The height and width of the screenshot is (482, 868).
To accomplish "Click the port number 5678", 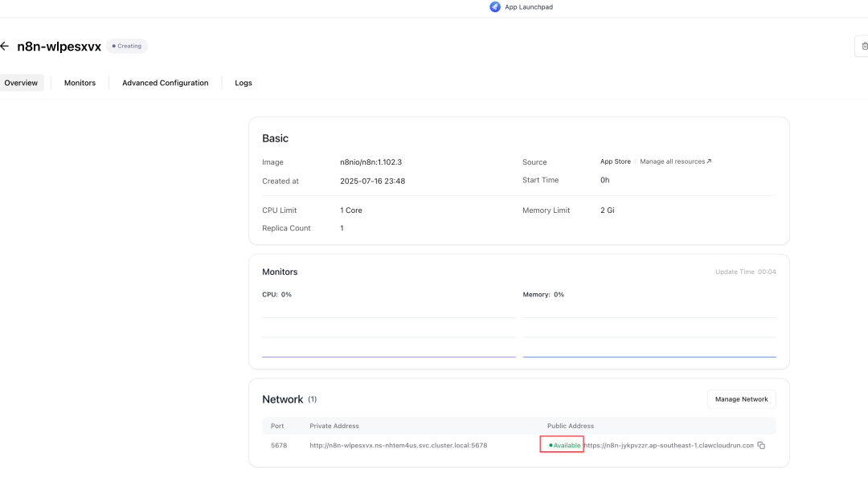I will tap(278, 445).
